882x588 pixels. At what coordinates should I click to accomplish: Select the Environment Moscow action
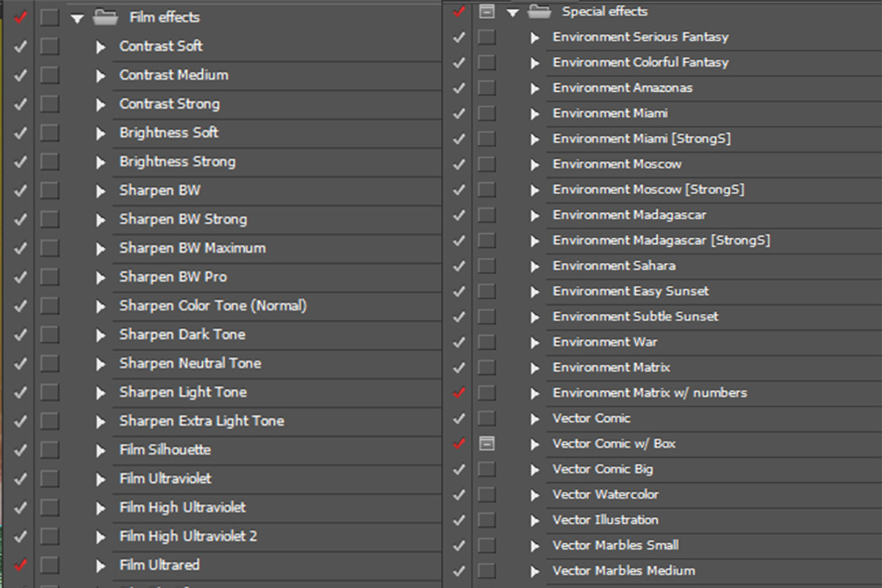[617, 164]
